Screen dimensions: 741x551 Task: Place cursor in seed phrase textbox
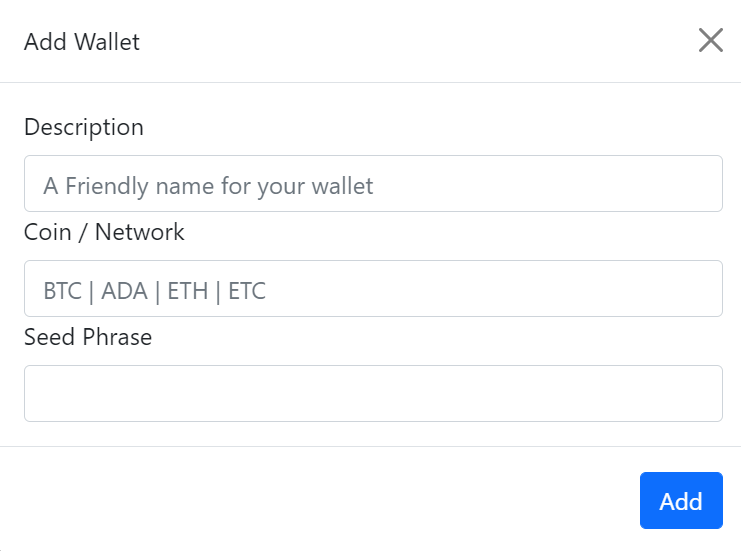[x=373, y=393]
